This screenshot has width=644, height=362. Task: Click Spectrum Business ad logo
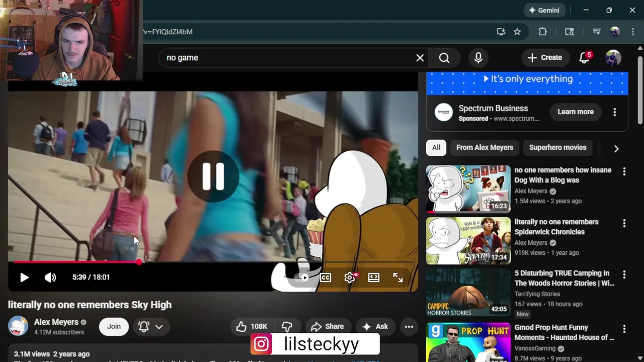pyautogui.click(x=444, y=112)
